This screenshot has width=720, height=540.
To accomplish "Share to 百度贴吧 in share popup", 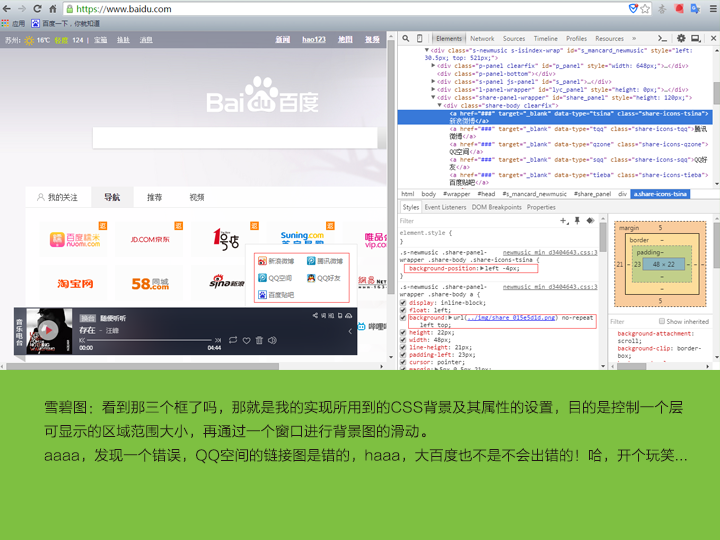I will click(276, 294).
